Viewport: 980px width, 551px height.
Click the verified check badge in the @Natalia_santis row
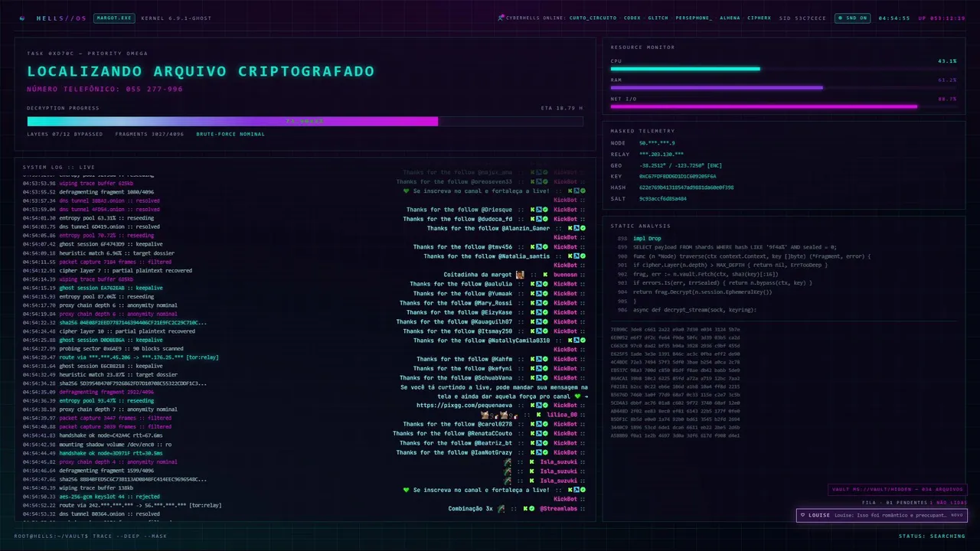(x=583, y=256)
